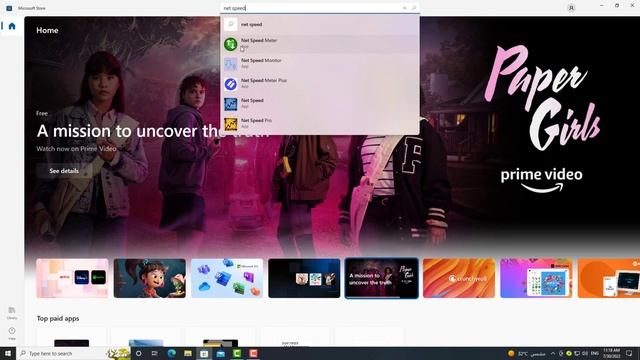Open the weather widget showing 32°C
The width and height of the screenshot is (640, 360).
(x=527, y=353)
